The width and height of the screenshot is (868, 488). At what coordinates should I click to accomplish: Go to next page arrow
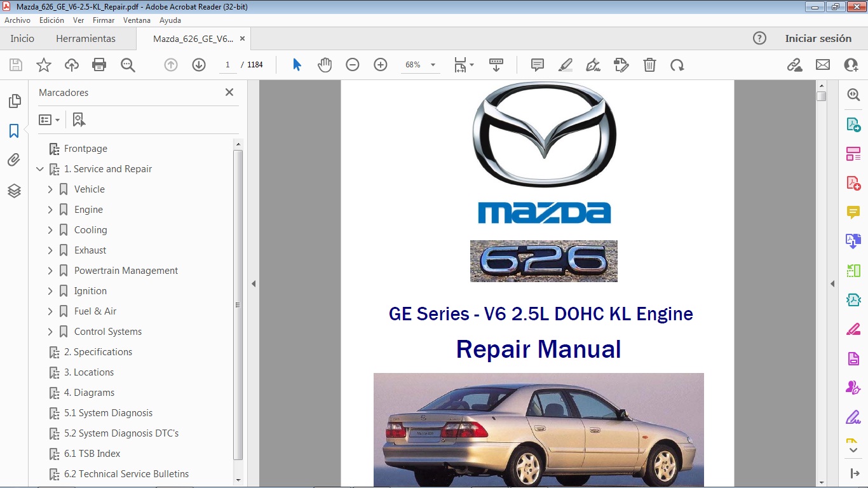pyautogui.click(x=199, y=65)
